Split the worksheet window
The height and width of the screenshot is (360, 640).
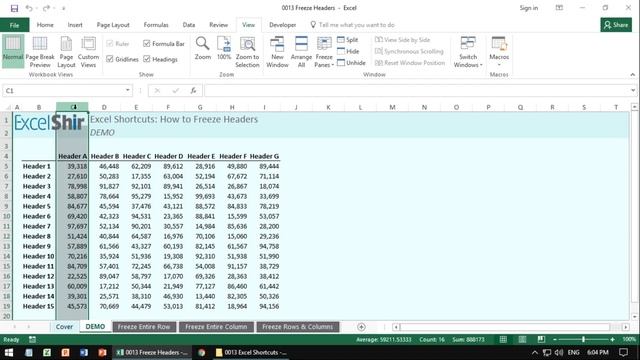coord(348,40)
